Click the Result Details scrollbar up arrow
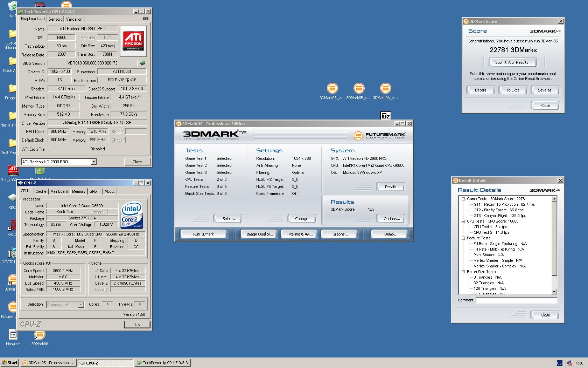Image resolution: width=588 pixels, height=368 pixels. pos(554,199)
